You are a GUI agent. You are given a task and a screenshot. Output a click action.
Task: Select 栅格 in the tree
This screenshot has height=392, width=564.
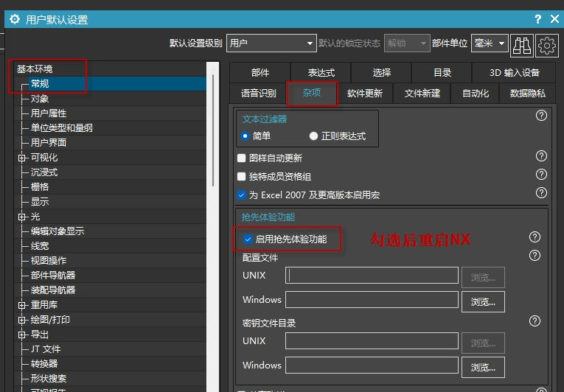click(40, 187)
